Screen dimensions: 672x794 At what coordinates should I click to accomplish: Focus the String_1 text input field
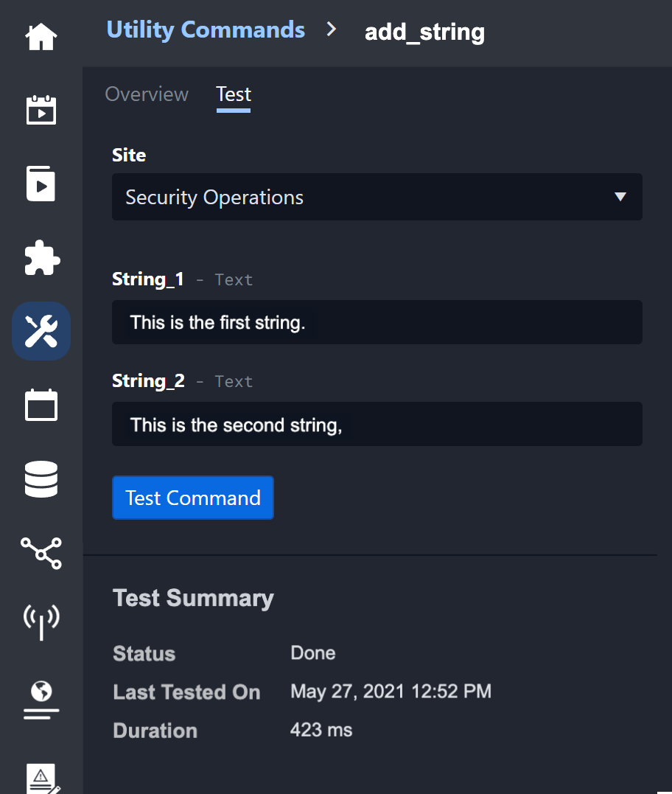[377, 322]
